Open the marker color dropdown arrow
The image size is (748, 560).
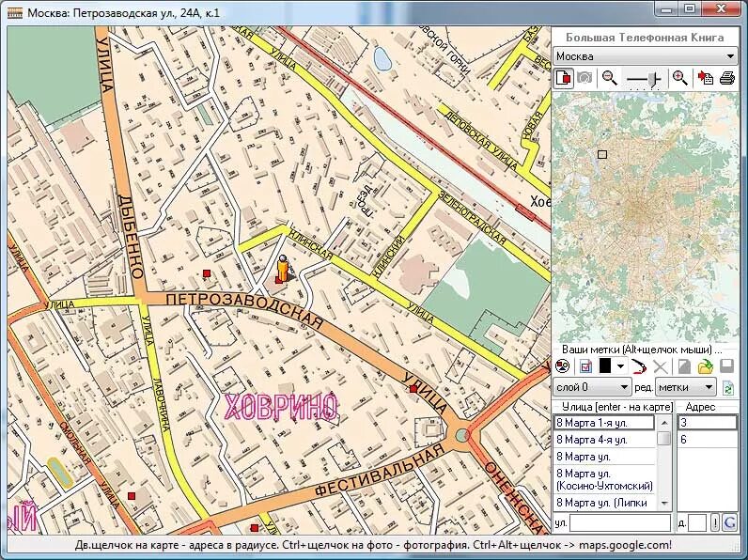pyautogui.click(x=619, y=366)
